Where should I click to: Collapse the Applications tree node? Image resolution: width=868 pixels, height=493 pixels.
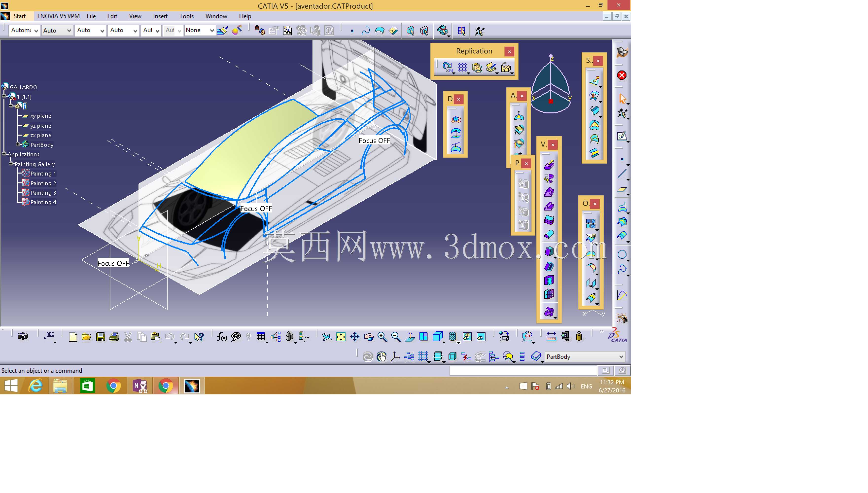click(4, 154)
